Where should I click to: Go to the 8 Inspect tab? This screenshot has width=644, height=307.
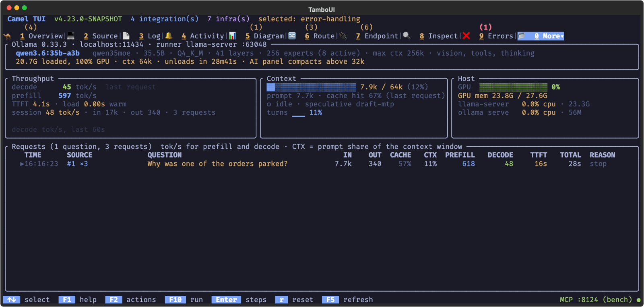click(x=439, y=36)
